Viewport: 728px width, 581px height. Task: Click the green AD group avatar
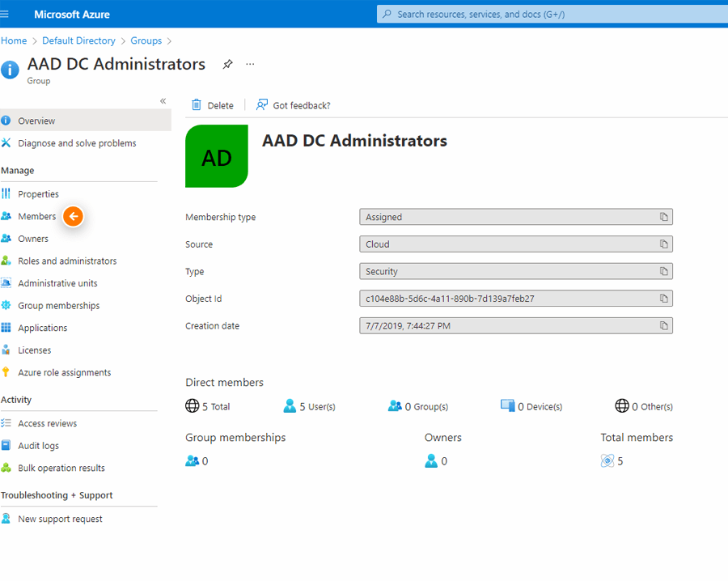point(217,156)
